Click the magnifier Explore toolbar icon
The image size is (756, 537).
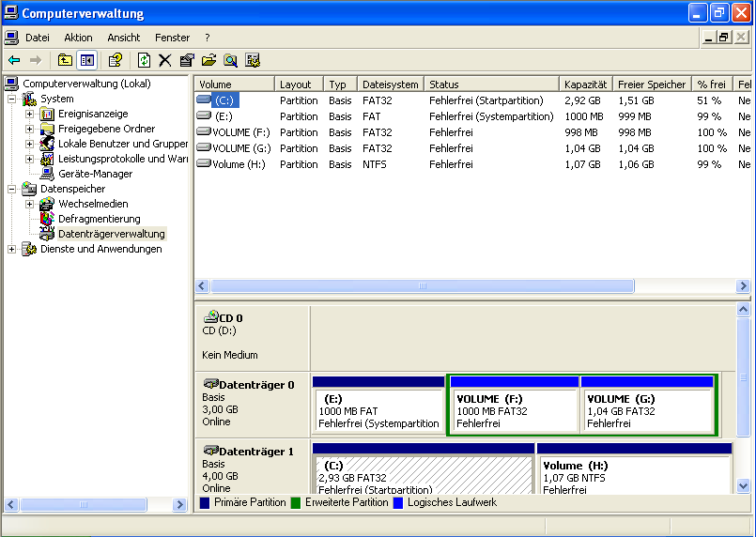tap(230, 60)
